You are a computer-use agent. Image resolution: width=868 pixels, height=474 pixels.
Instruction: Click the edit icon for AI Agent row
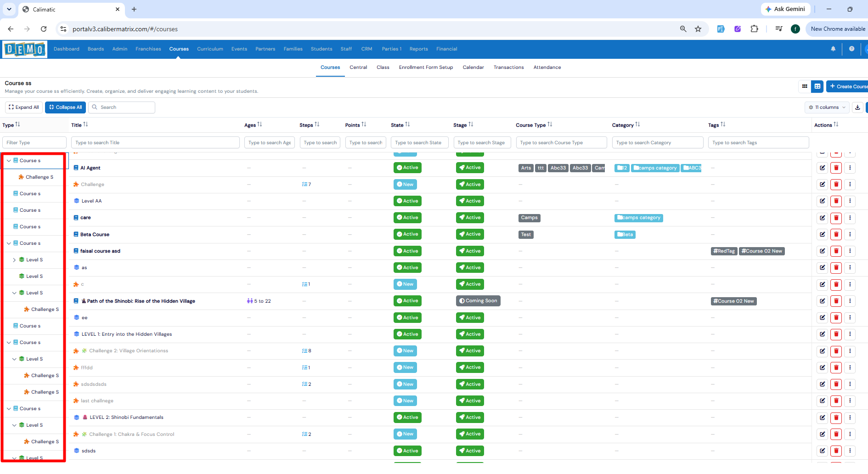[822, 168]
